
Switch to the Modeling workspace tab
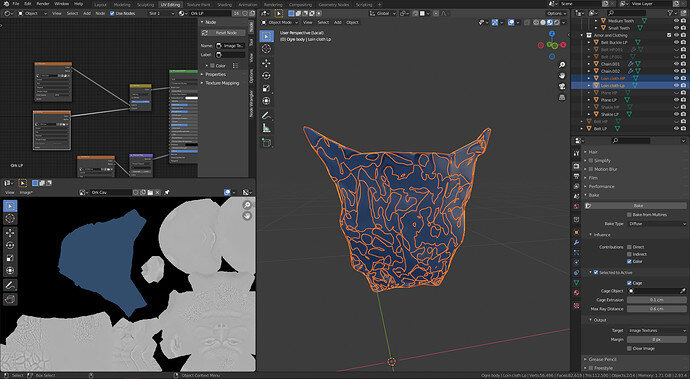point(122,4)
